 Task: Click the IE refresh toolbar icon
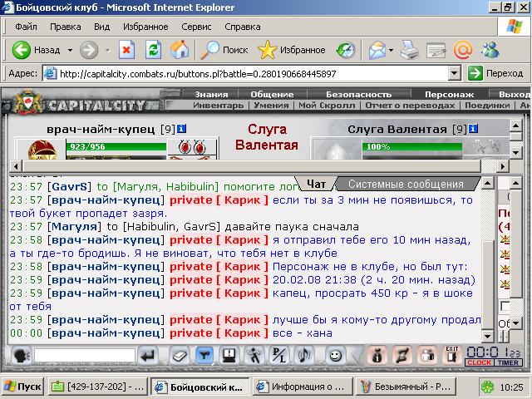153,50
